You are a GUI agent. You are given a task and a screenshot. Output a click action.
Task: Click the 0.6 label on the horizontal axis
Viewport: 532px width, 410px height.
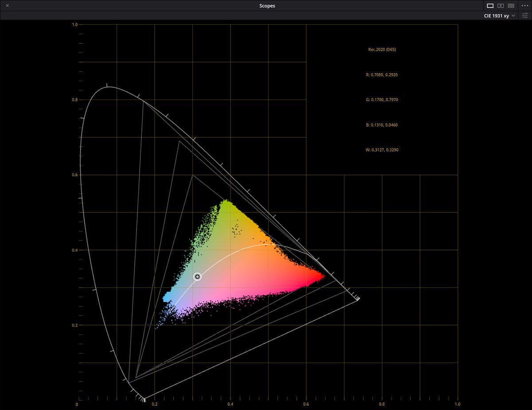click(x=306, y=405)
